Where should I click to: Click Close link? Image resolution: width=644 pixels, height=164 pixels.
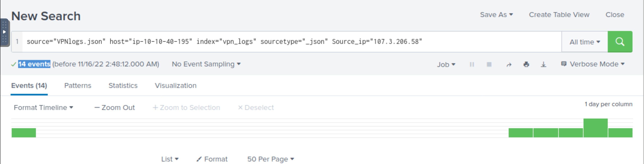615,15
